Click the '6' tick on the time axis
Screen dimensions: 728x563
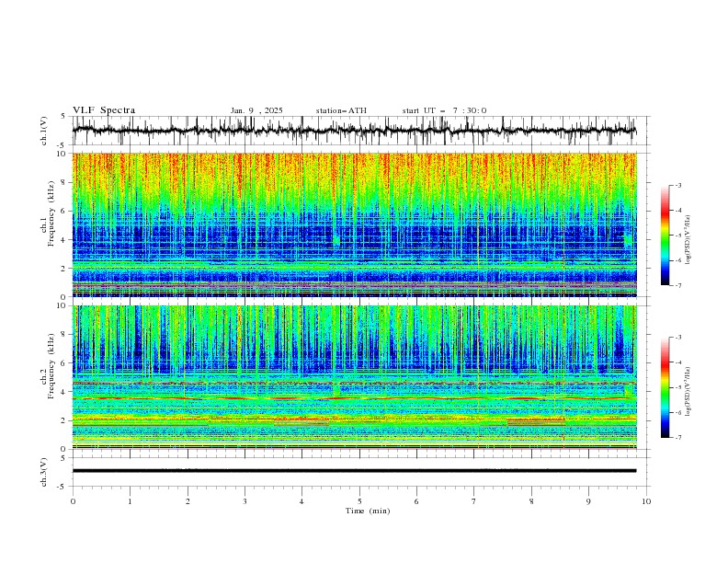click(416, 501)
